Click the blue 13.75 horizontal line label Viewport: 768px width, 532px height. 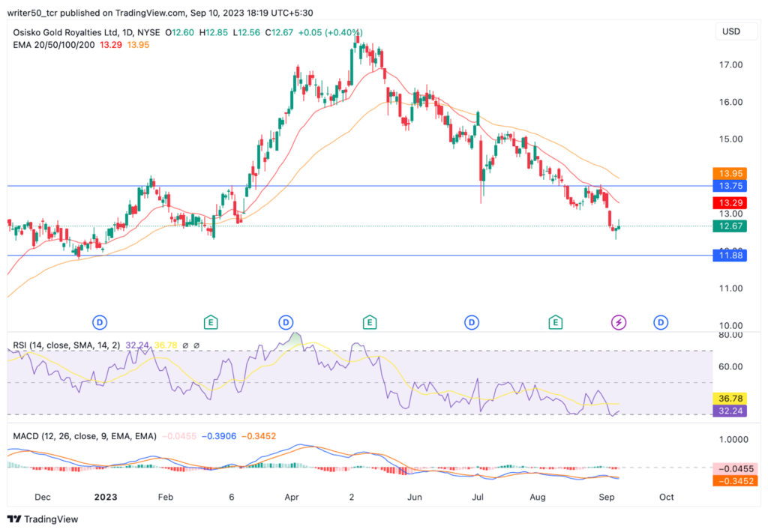point(730,186)
